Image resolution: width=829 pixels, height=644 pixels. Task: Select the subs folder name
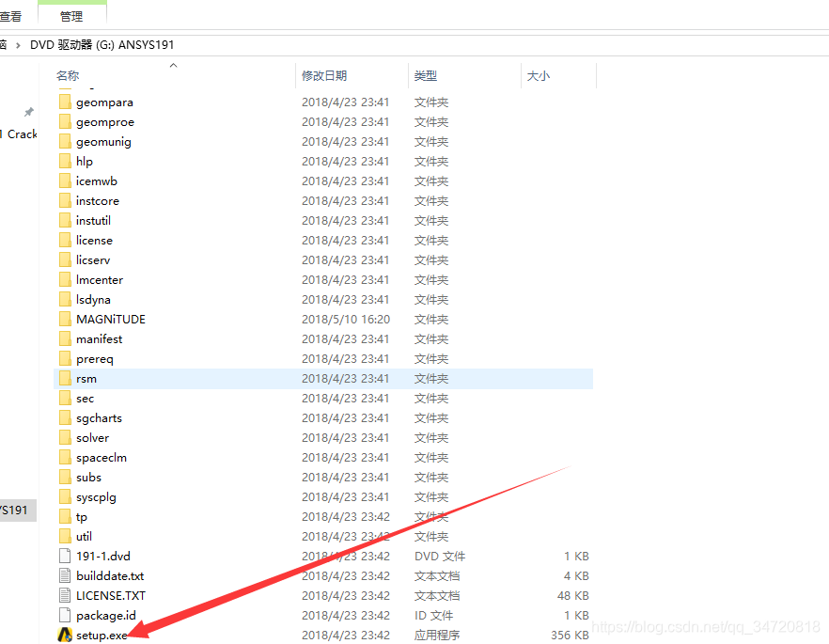(88, 477)
